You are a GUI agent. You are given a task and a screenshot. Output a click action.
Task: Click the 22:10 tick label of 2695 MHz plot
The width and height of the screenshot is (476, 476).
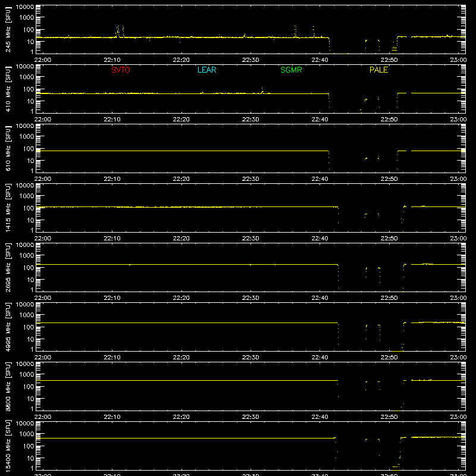pyautogui.click(x=112, y=298)
